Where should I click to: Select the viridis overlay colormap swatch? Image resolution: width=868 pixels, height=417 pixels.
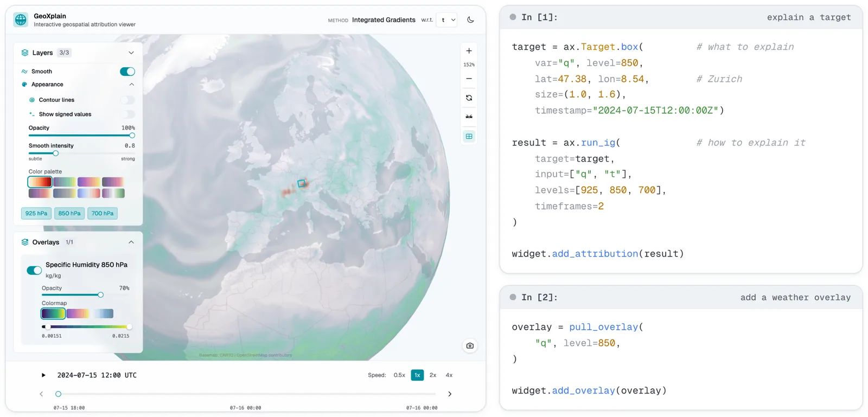click(53, 313)
